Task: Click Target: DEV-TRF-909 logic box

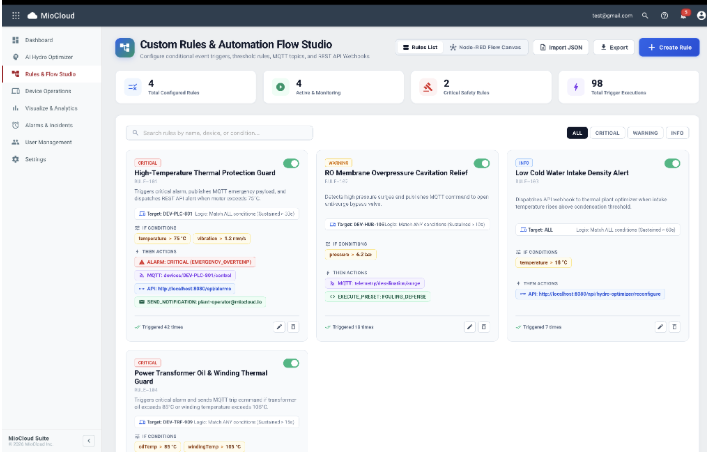Action: tap(217, 422)
